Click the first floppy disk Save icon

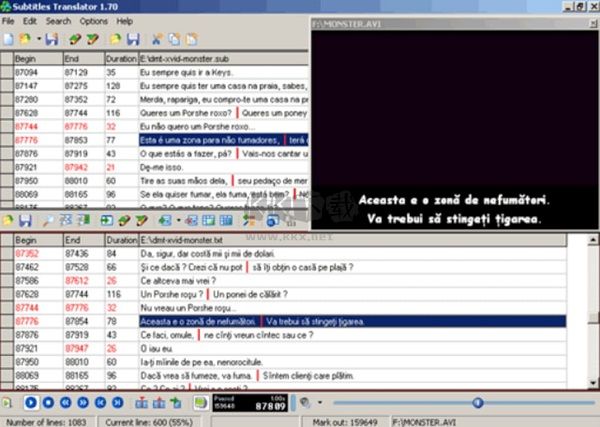pyautogui.click(x=50, y=39)
